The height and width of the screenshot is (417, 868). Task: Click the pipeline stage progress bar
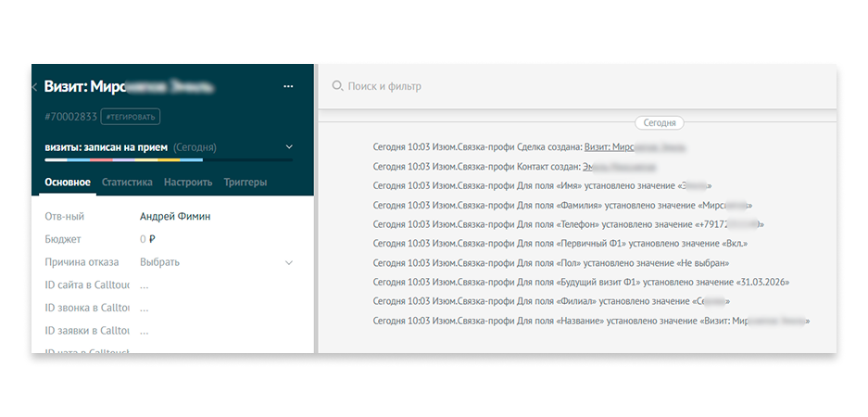169,160
